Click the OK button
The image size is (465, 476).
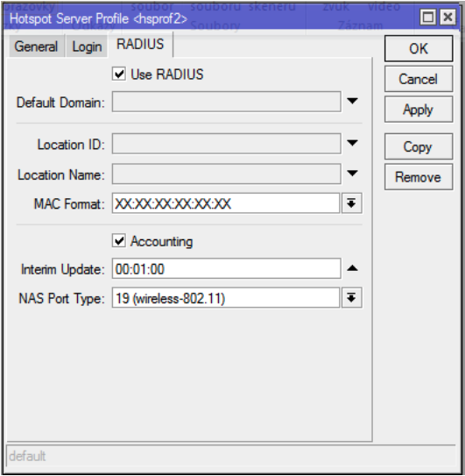(x=419, y=48)
